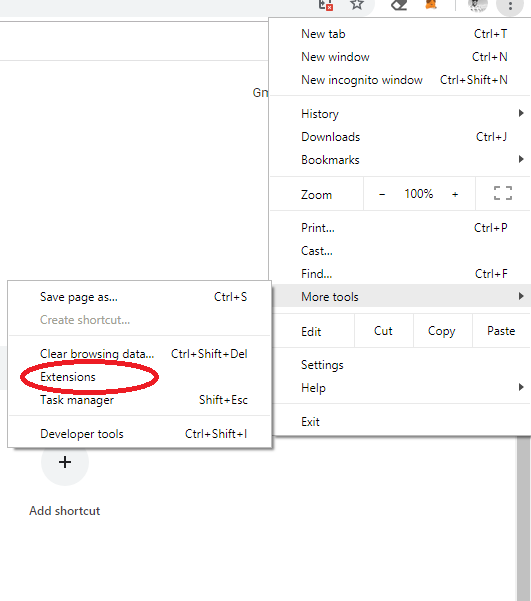Image resolution: width=531 pixels, height=601 pixels.
Task: Click the Copy button in Edit row
Action: [x=442, y=331]
